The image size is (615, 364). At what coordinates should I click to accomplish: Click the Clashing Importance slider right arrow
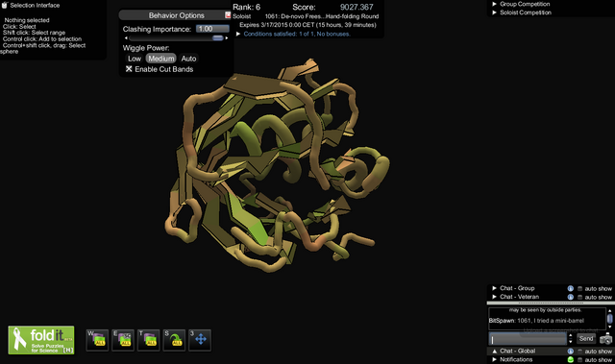(x=227, y=38)
